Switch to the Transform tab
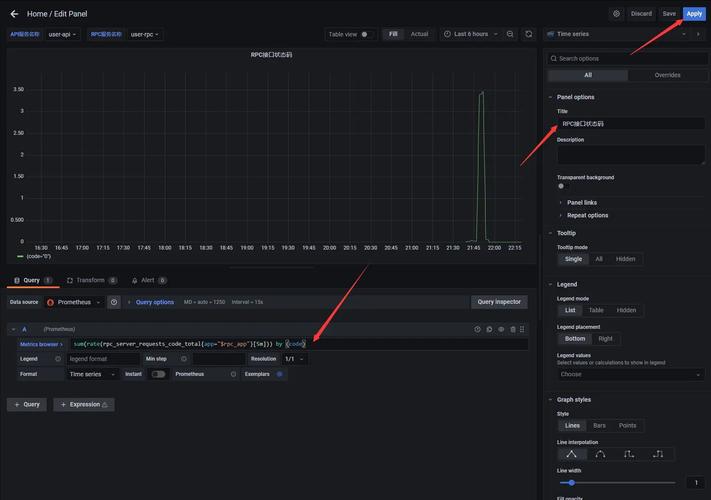 [92, 280]
